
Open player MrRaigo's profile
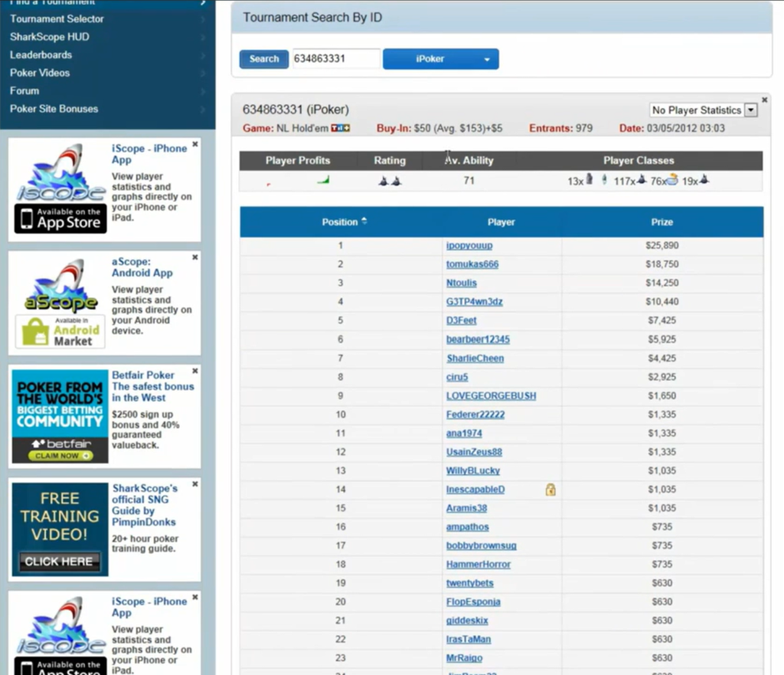pos(465,658)
